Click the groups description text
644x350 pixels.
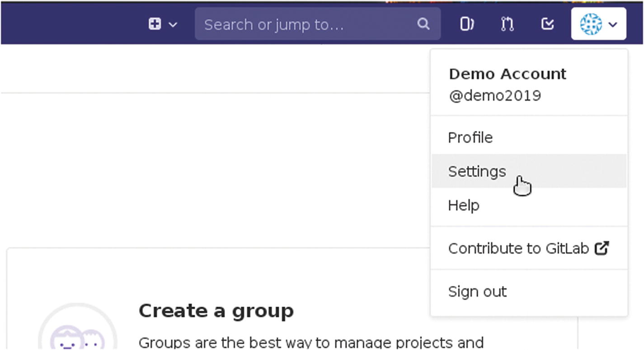pos(311,342)
